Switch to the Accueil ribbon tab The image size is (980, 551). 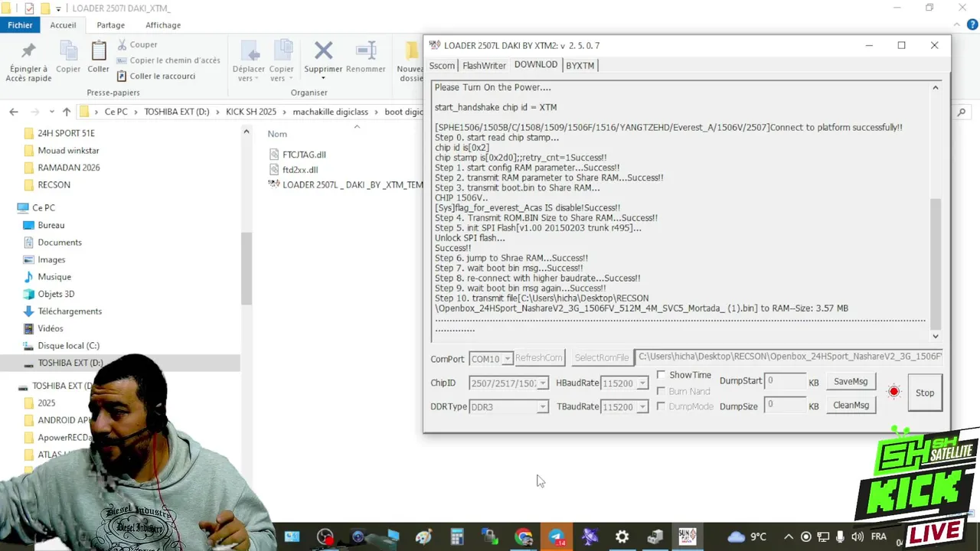click(x=63, y=24)
